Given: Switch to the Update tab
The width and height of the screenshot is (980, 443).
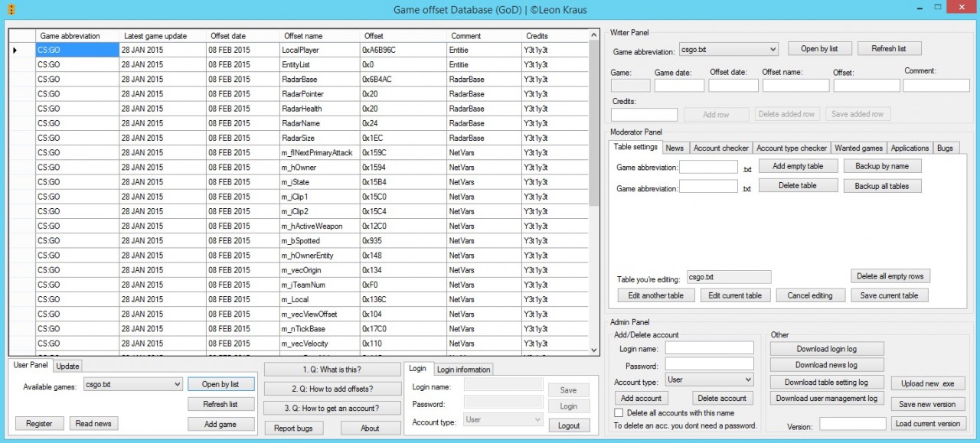Looking at the screenshot, I should pyautogui.click(x=68, y=366).
